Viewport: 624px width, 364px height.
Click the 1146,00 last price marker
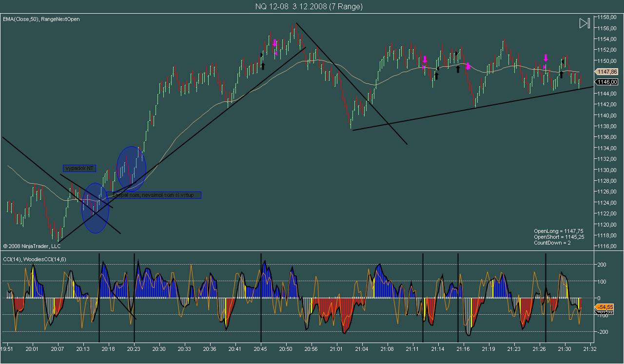click(x=606, y=82)
